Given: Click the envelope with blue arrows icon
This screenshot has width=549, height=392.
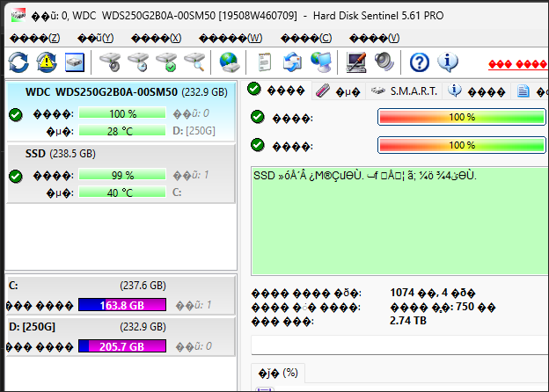Looking at the screenshot, I should [292, 62].
